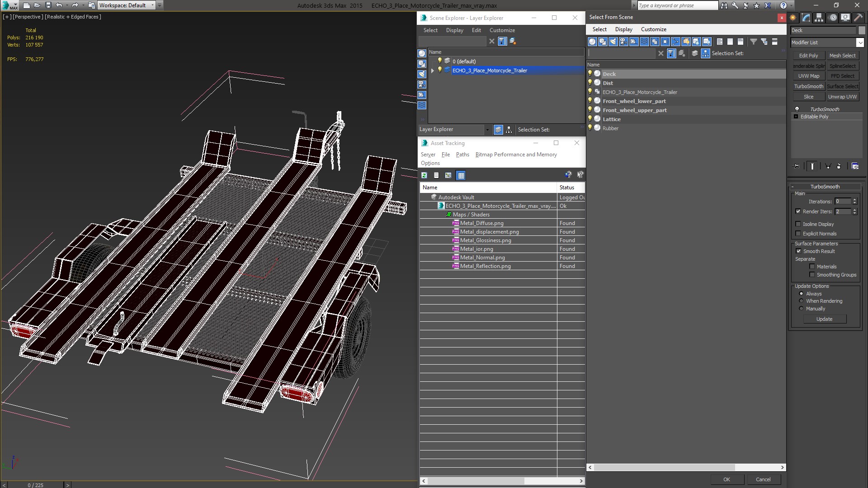
Task: Click the Update button in TurboSmooth
Action: pyautogui.click(x=824, y=319)
